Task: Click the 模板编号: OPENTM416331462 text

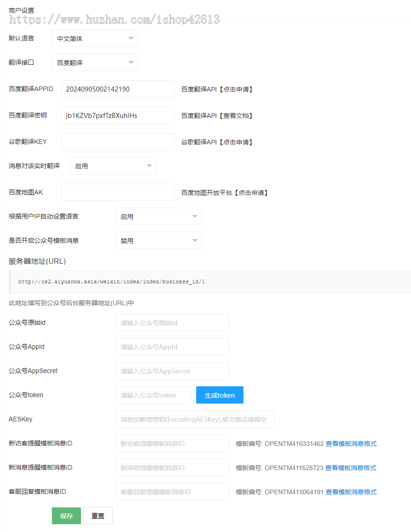Action: 280,444
